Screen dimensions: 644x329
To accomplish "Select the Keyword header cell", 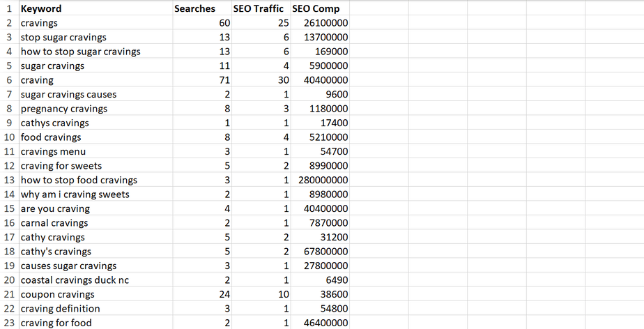I will [x=95, y=8].
